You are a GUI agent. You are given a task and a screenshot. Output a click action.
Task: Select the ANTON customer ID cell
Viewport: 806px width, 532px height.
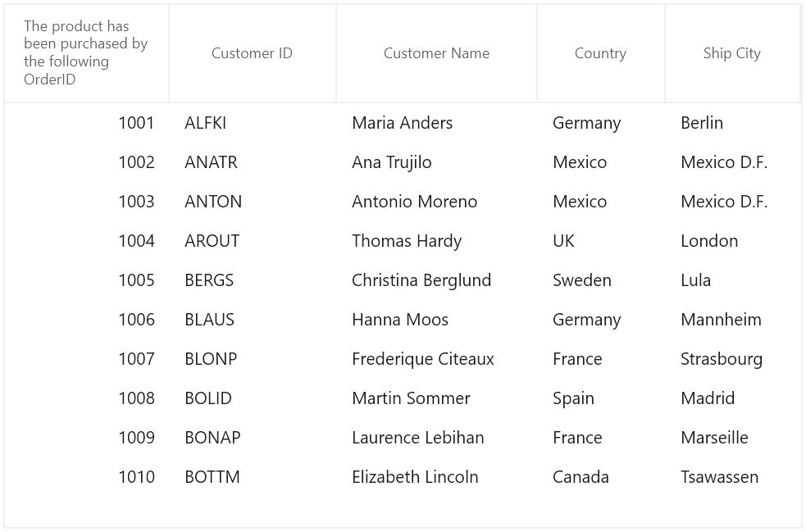pos(253,202)
